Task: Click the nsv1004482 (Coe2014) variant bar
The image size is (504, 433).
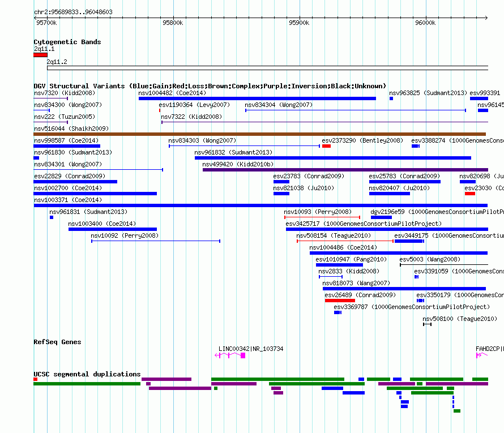Action: [x=257, y=98]
